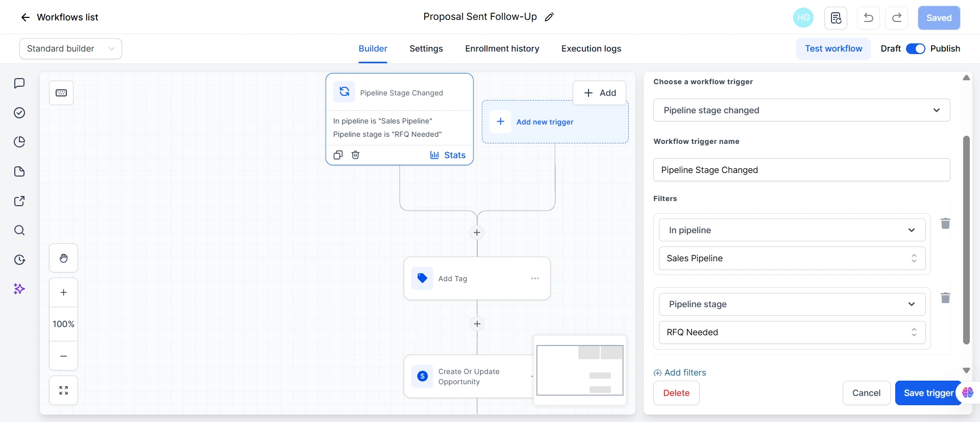Click the Workflow trigger name field
This screenshot has height=422, width=980.
click(801, 170)
